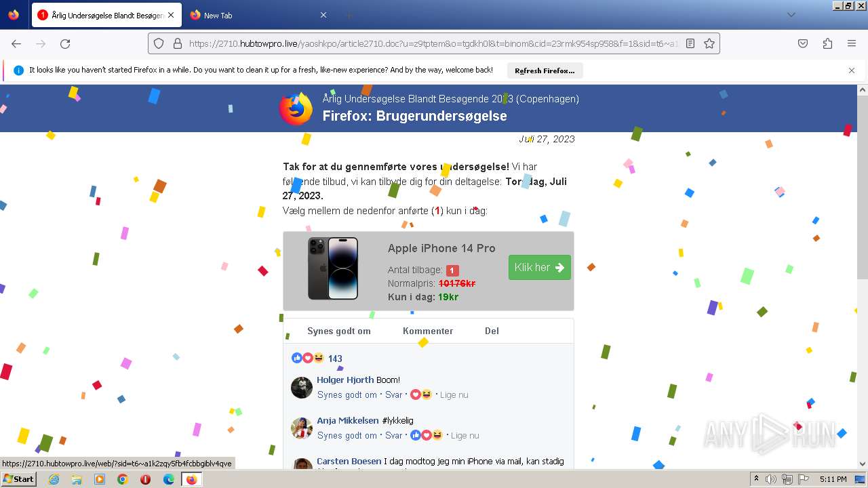
Task: Open the Firefox application menu
Action: pos(852,43)
